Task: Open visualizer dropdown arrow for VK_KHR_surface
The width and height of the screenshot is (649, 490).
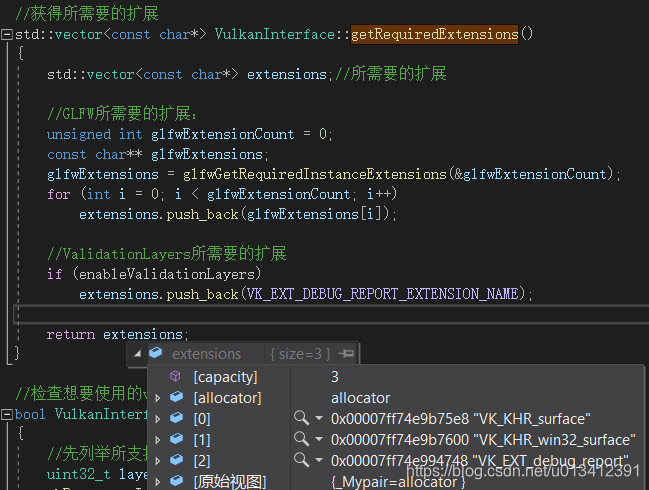Action: [x=319, y=418]
